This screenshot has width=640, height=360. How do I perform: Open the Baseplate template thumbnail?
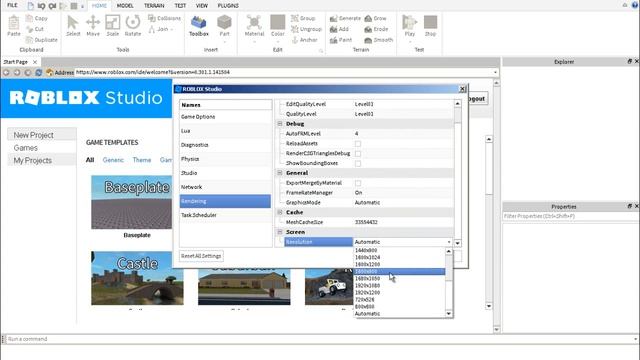coord(131,202)
